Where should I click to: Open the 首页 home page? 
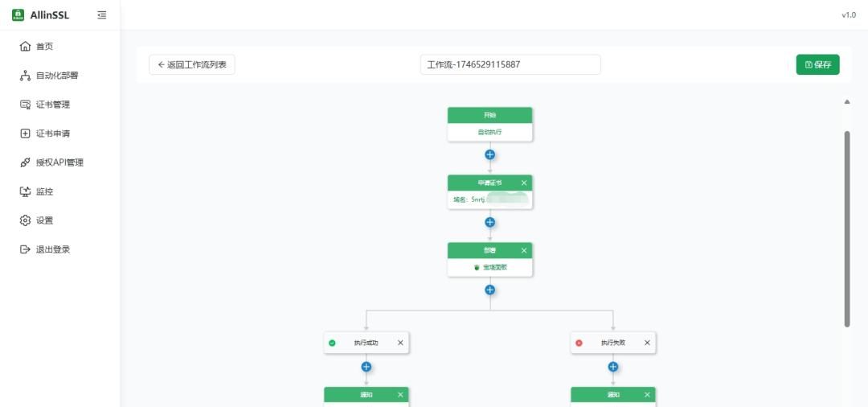click(x=44, y=47)
